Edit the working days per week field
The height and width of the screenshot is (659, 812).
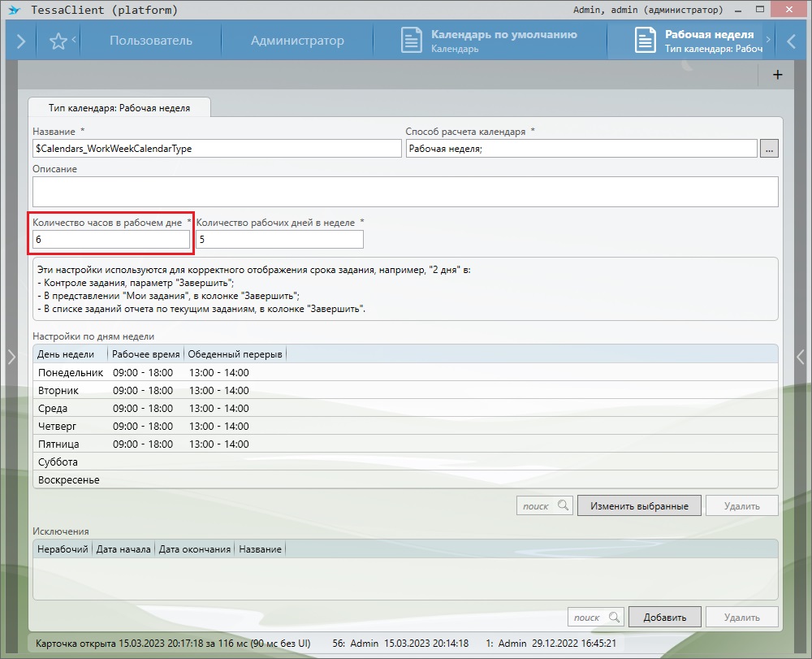(x=279, y=240)
